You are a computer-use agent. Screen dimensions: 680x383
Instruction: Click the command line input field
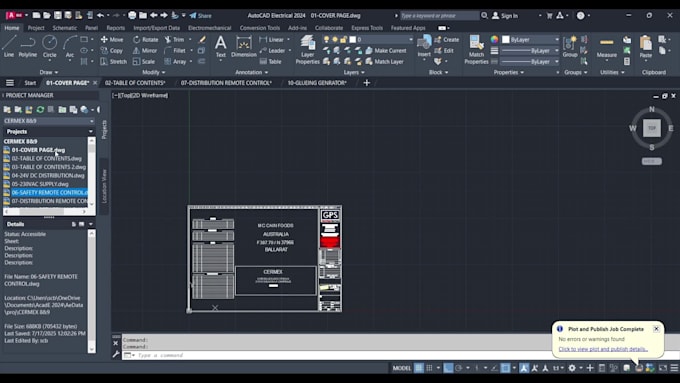[399, 355]
